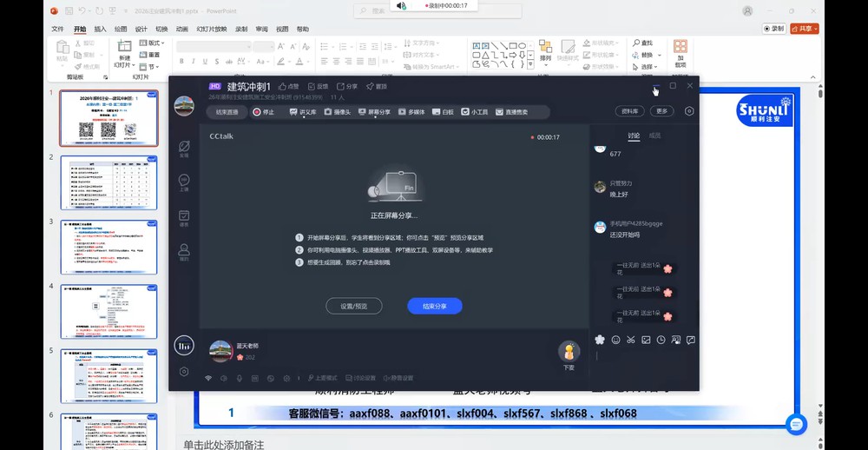Open 反馈 feedback in CCtalk header
The height and width of the screenshot is (450, 868).
[318, 87]
